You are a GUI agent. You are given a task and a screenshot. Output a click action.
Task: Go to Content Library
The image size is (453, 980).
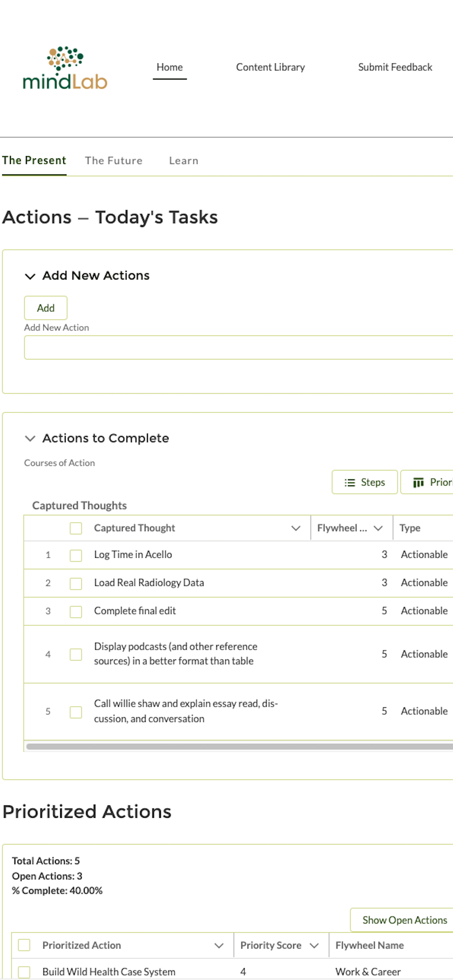point(270,67)
